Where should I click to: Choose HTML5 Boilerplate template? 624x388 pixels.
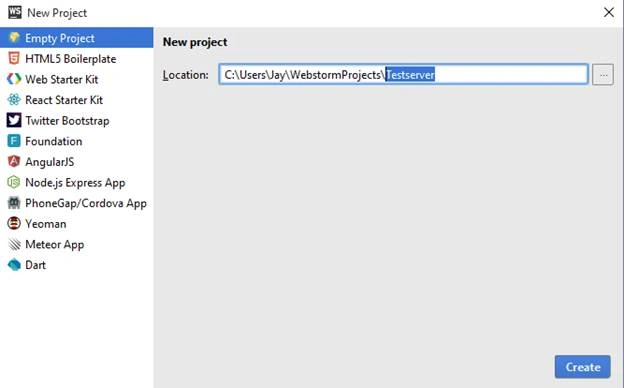point(76,58)
